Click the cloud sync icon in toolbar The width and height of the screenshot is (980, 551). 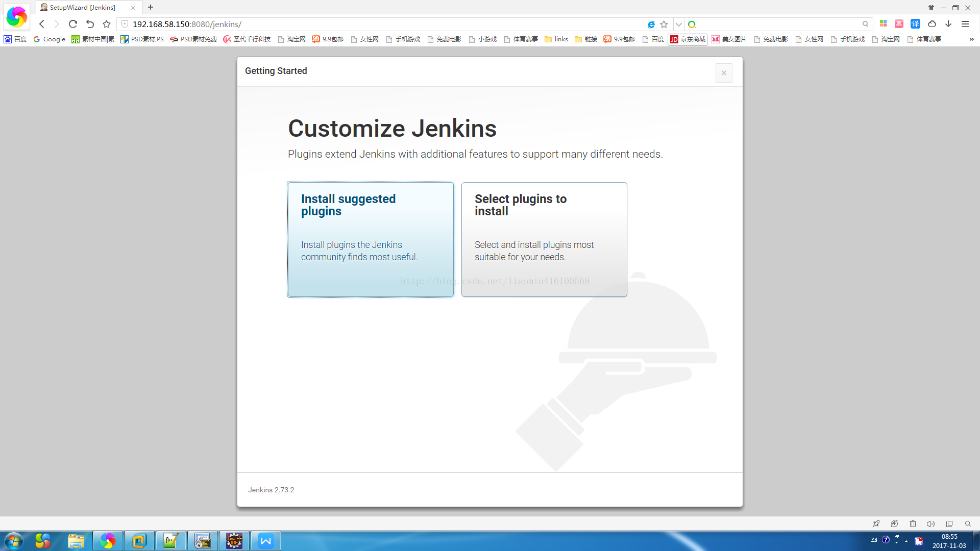pyautogui.click(x=932, y=24)
